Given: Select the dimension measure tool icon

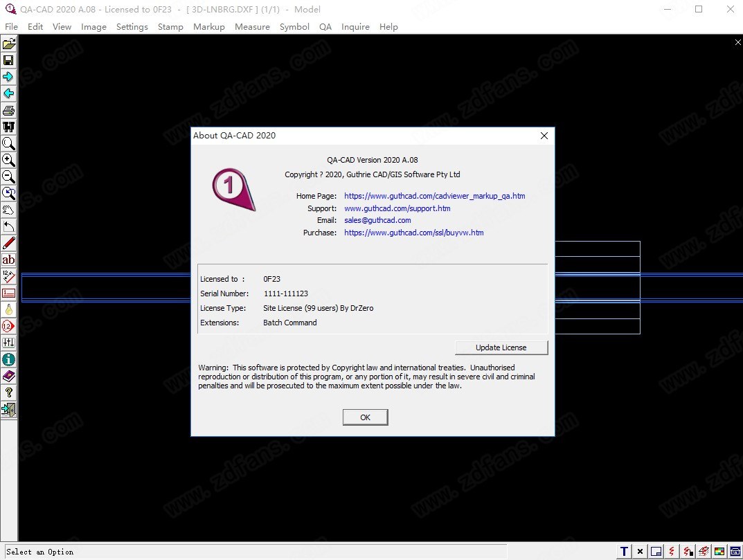Looking at the screenshot, I should [8, 276].
